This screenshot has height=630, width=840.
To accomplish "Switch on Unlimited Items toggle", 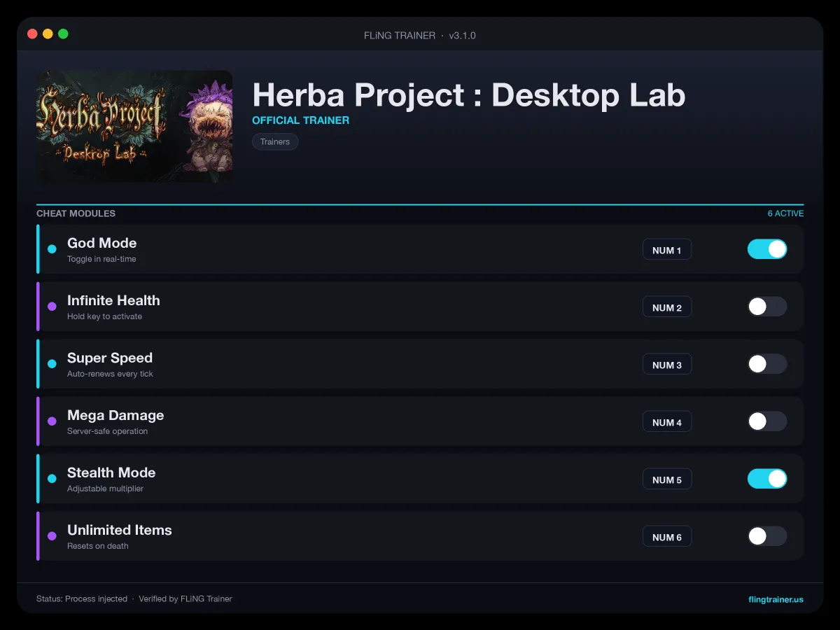I will 767,536.
